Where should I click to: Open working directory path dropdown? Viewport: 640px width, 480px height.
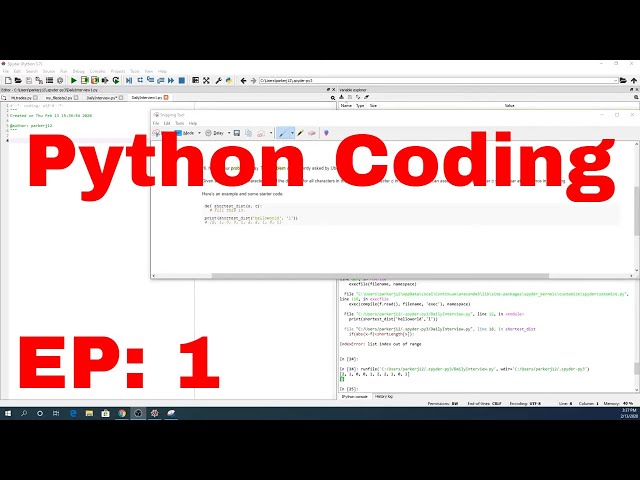(615, 80)
